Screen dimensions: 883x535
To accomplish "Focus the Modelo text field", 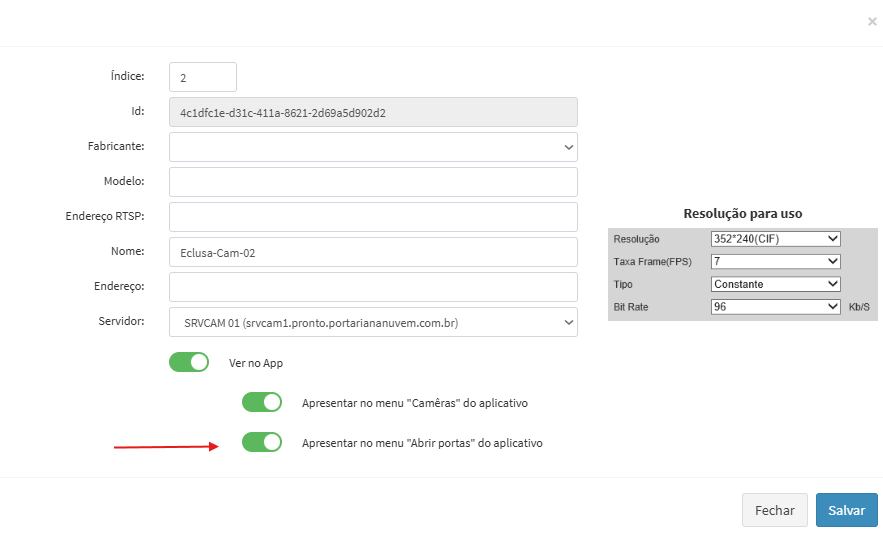I will click(x=373, y=182).
